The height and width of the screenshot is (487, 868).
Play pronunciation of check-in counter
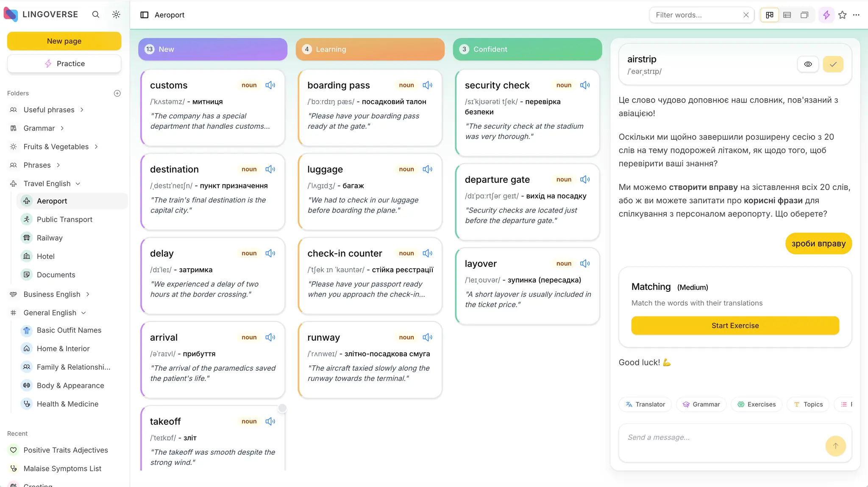tap(428, 253)
